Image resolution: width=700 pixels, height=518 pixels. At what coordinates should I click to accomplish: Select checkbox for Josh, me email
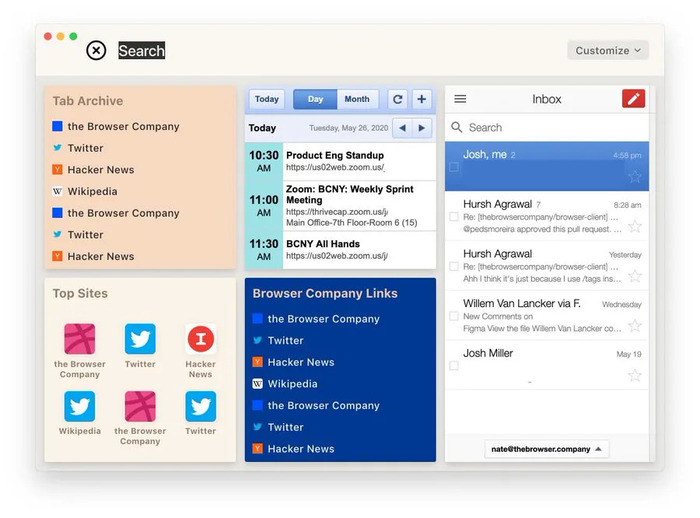click(x=454, y=167)
